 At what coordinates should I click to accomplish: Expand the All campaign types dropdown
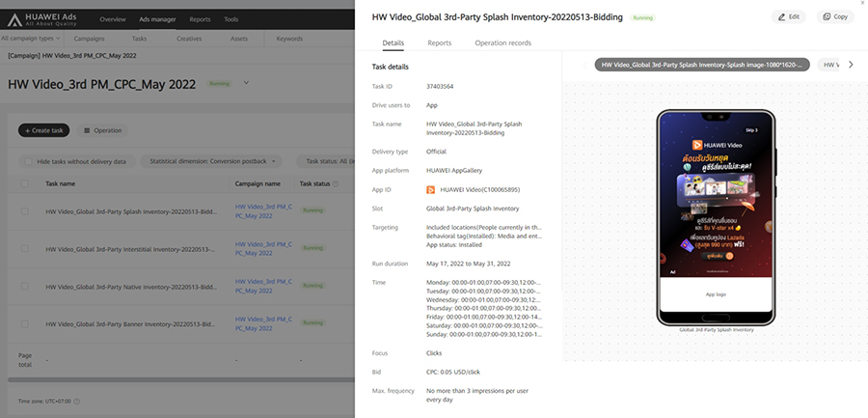tap(31, 39)
